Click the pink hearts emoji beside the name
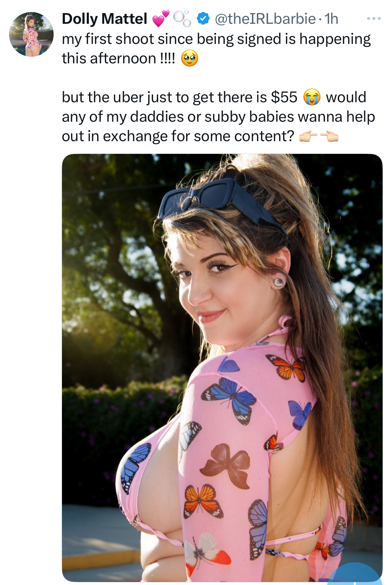392x585 pixels. 161,18
